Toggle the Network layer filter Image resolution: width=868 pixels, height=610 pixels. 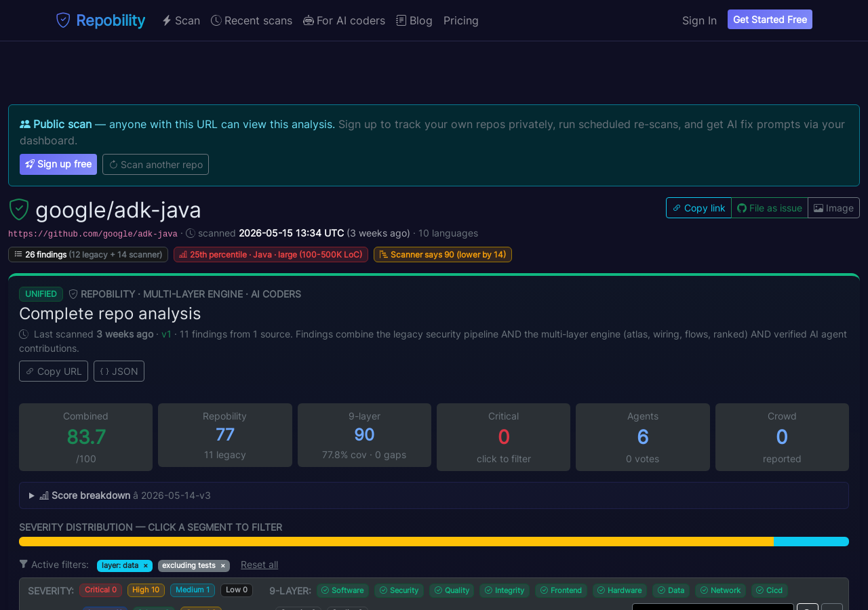pyautogui.click(x=720, y=591)
